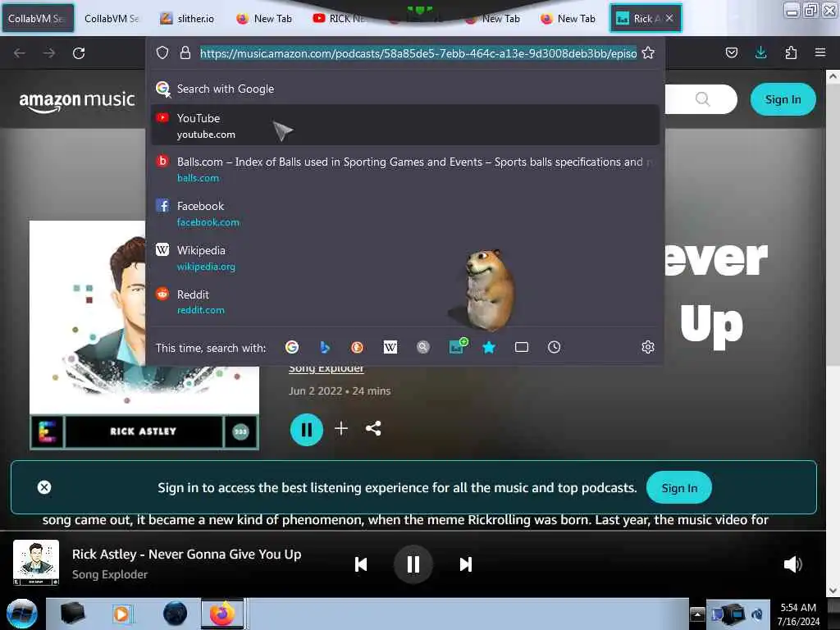Click the amazon music logo

pos(77,101)
